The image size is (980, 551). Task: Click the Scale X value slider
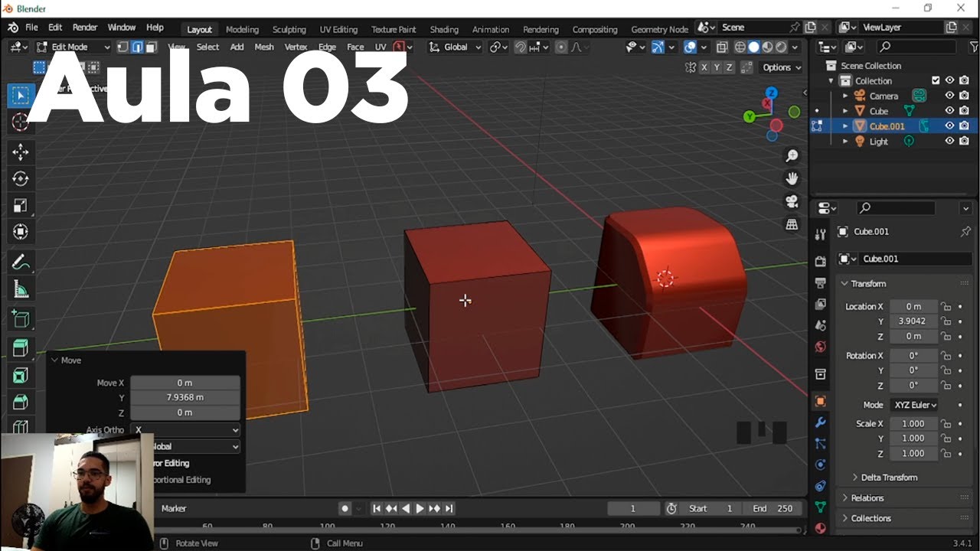click(x=914, y=423)
